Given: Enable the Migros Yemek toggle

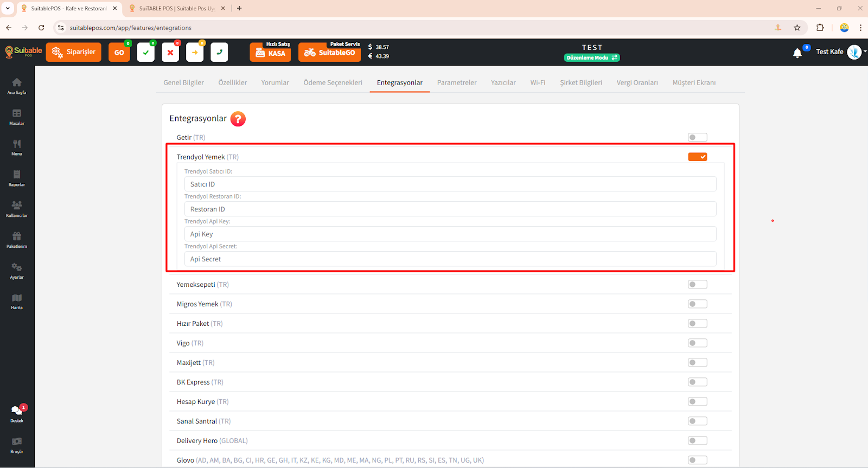Looking at the screenshot, I should (698, 304).
